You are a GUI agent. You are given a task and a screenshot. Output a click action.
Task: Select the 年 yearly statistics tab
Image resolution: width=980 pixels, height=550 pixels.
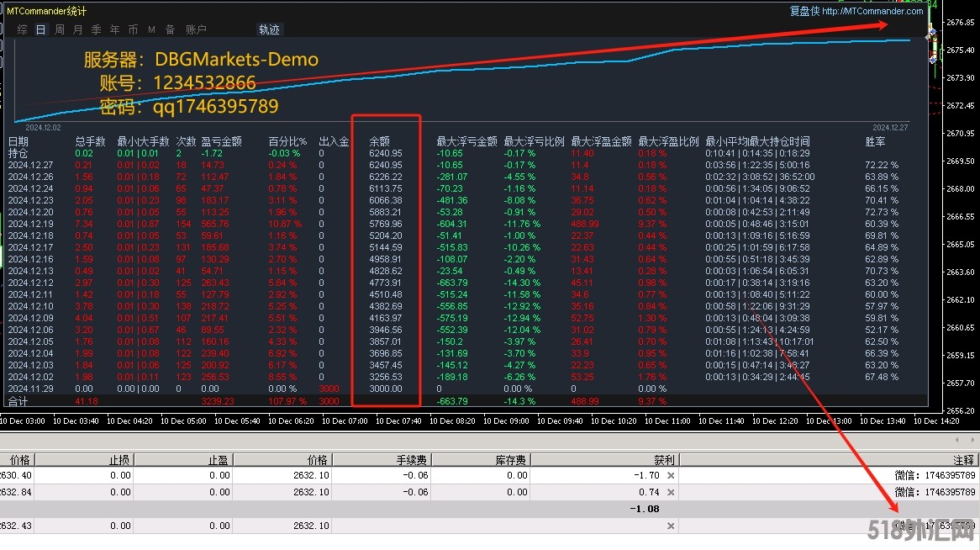pyautogui.click(x=114, y=29)
